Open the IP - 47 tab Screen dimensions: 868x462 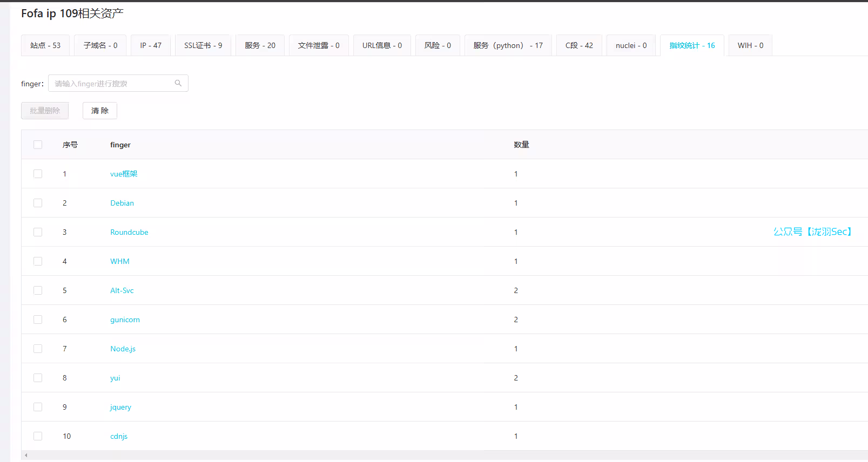[151, 45]
